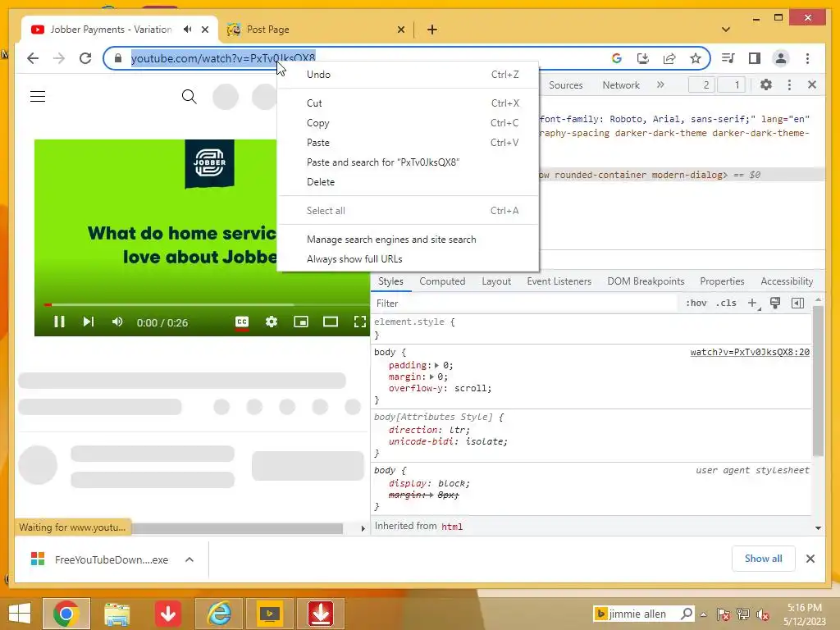840x630 pixels.
Task: Choose Copy from the context menu
Action: click(x=408, y=123)
